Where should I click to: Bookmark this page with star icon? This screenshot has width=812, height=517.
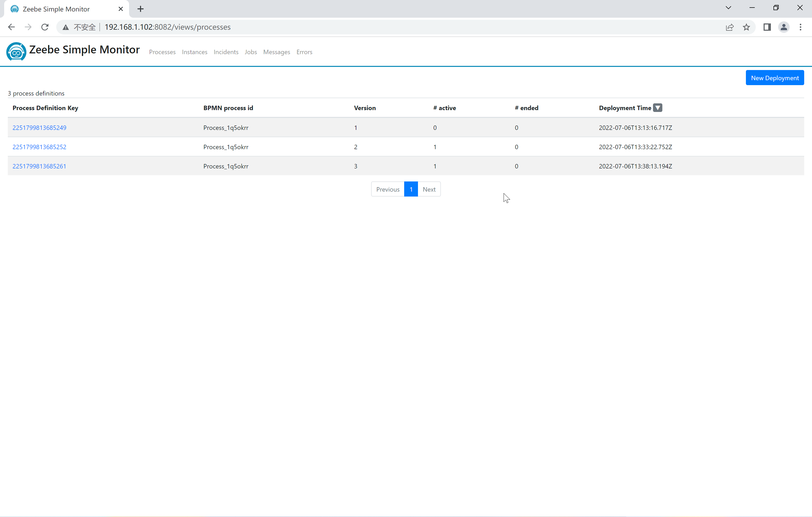[746, 27]
